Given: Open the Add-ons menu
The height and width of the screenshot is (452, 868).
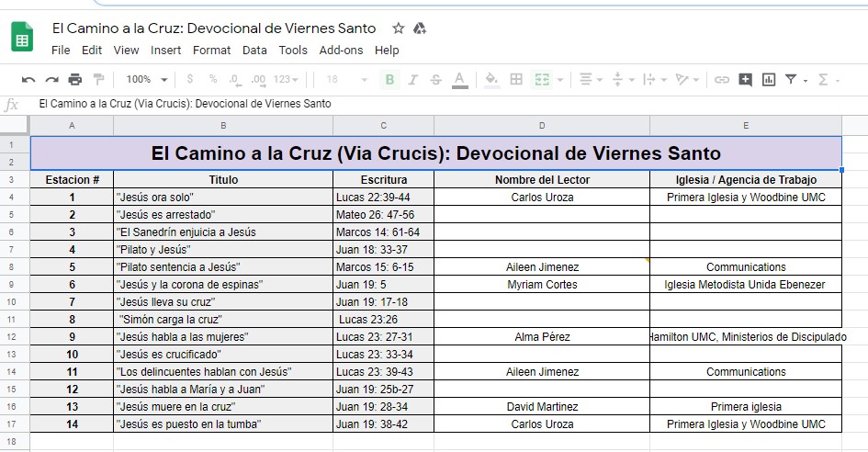Looking at the screenshot, I should [x=341, y=51].
